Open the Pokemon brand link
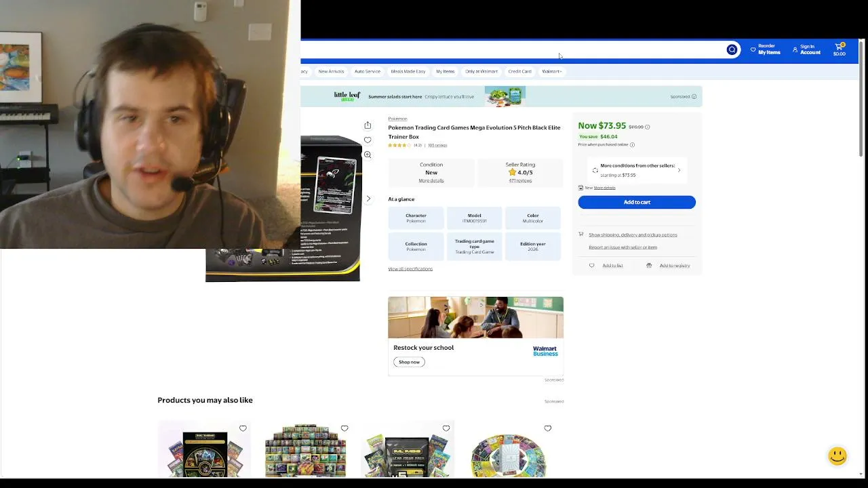 click(397, 119)
